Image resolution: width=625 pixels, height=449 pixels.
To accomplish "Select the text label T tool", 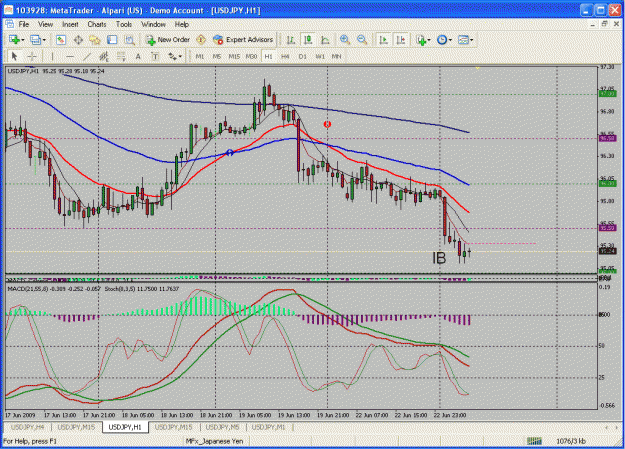I will point(155,56).
